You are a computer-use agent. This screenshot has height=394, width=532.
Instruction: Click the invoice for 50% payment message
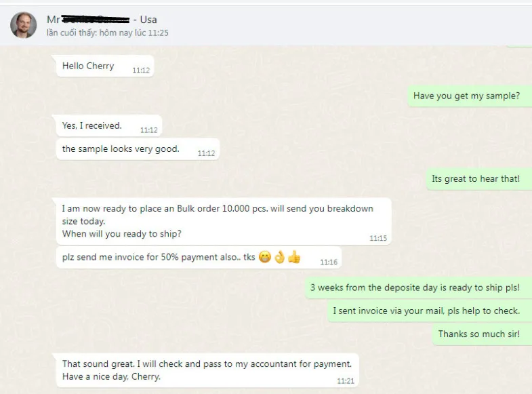199,258
